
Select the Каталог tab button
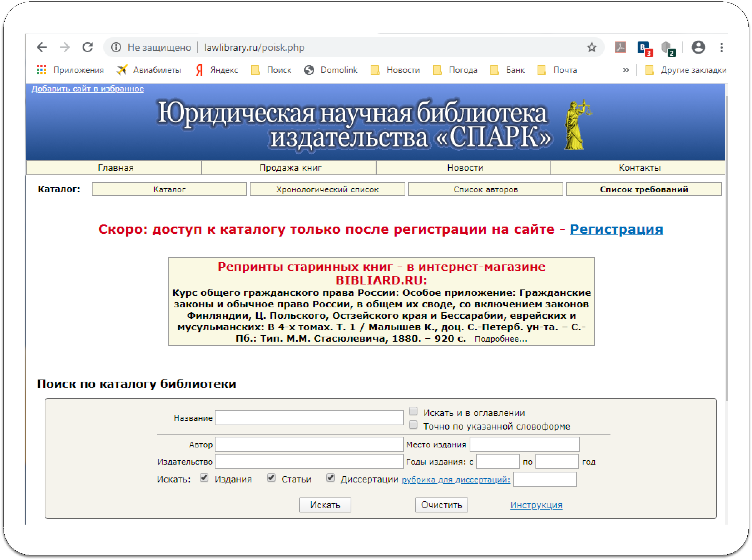tap(169, 189)
